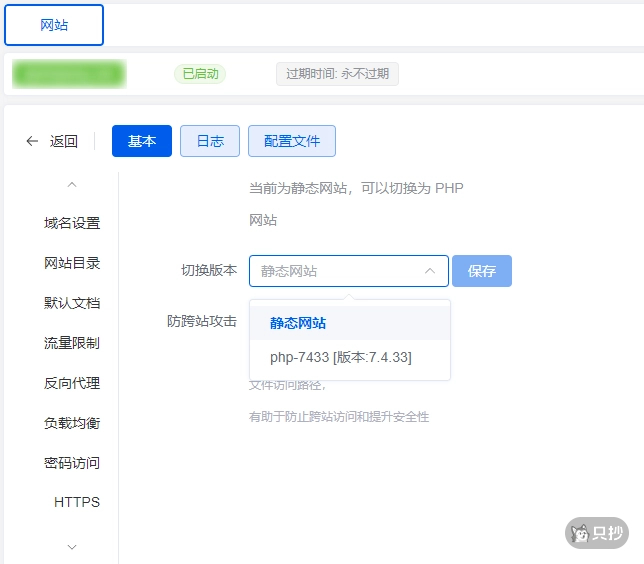The height and width of the screenshot is (564, 644).
Task: Click the blurred green site name
Action: pyautogui.click(x=69, y=74)
